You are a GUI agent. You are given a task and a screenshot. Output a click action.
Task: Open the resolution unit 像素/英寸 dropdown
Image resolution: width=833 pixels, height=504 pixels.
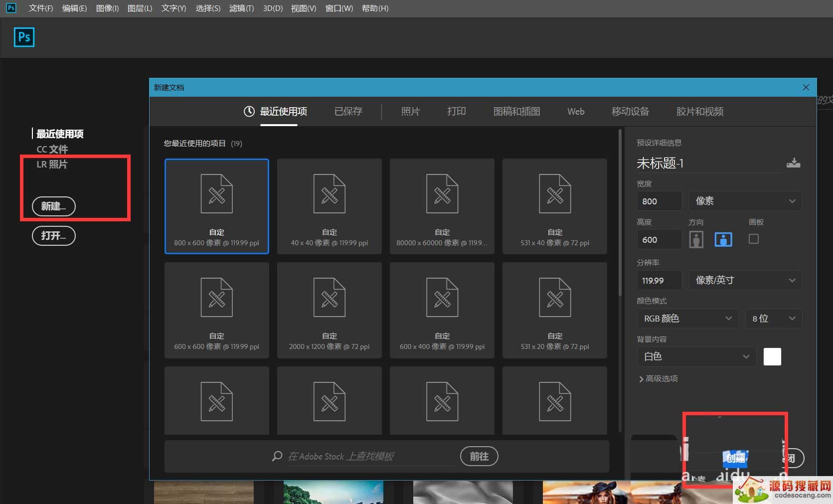[745, 280]
